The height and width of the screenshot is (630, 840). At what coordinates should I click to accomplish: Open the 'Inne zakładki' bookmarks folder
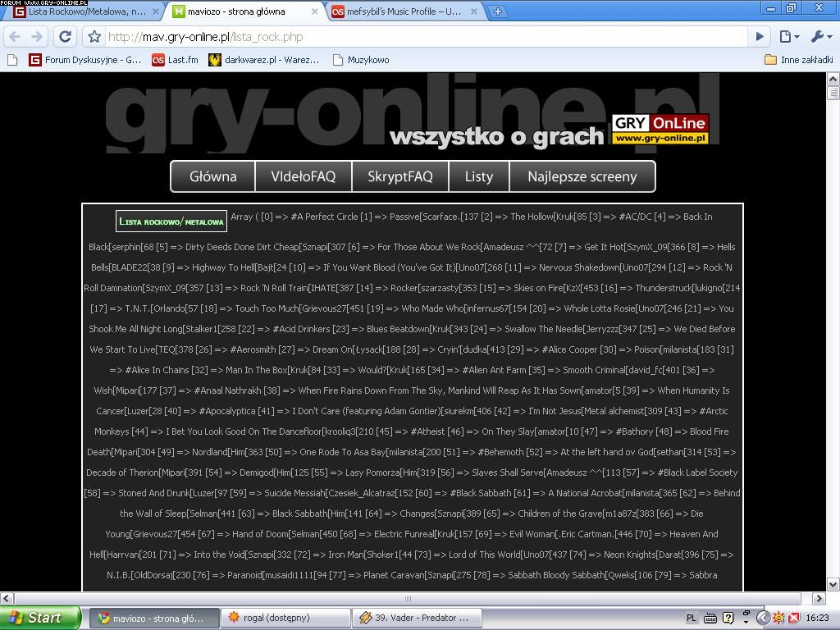(799, 60)
